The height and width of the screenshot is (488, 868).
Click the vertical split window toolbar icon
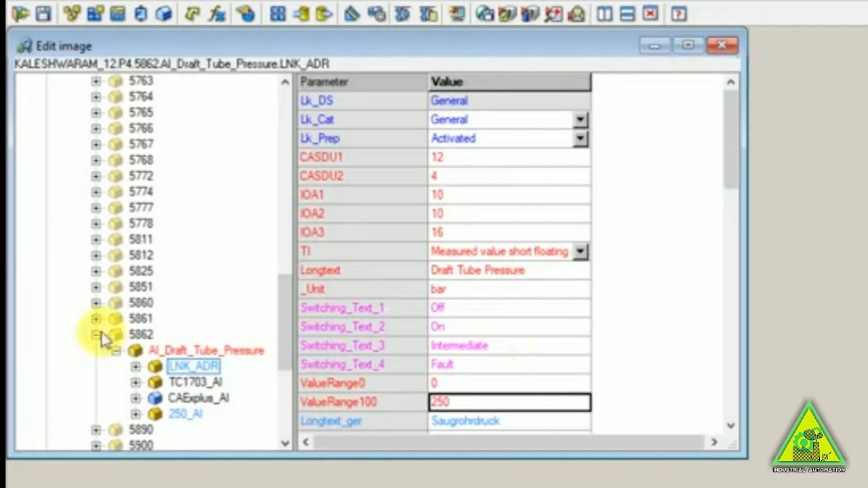coord(604,13)
